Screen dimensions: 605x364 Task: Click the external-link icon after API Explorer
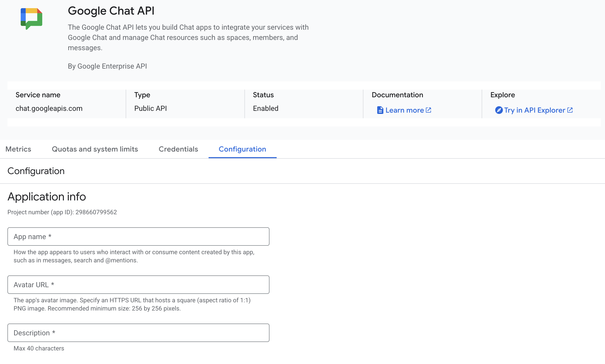click(x=570, y=110)
